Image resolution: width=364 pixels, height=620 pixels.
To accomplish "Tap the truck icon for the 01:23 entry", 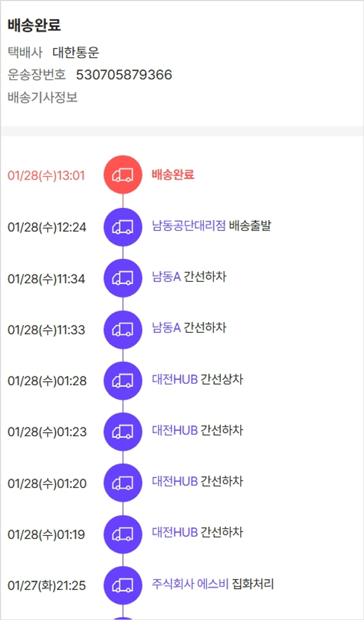I will (x=123, y=432).
